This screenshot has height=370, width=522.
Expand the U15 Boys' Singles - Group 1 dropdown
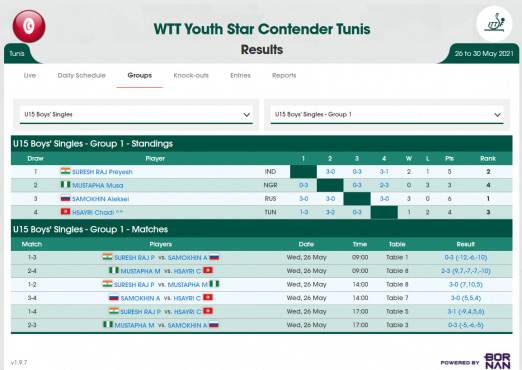click(387, 115)
